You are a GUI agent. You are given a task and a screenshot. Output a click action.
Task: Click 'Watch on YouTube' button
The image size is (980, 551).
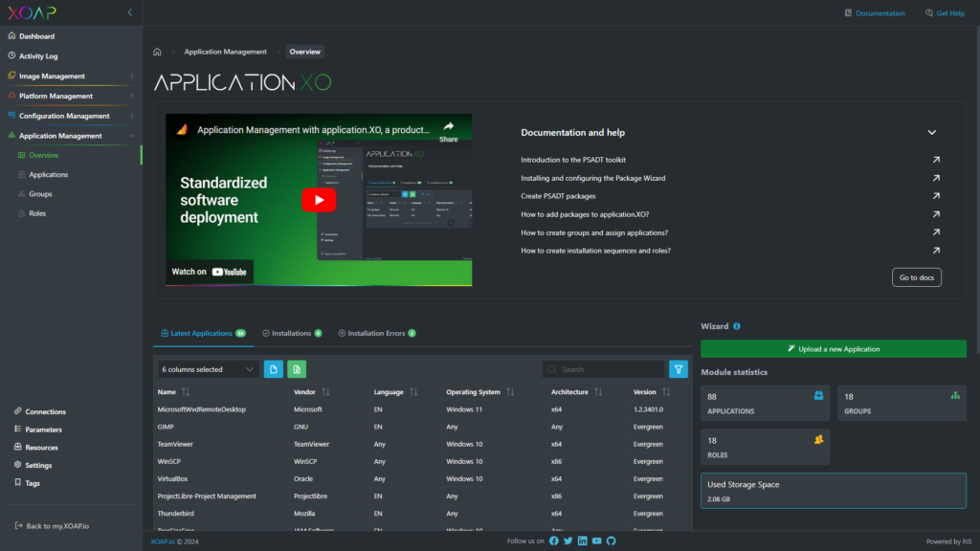tap(210, 272)
